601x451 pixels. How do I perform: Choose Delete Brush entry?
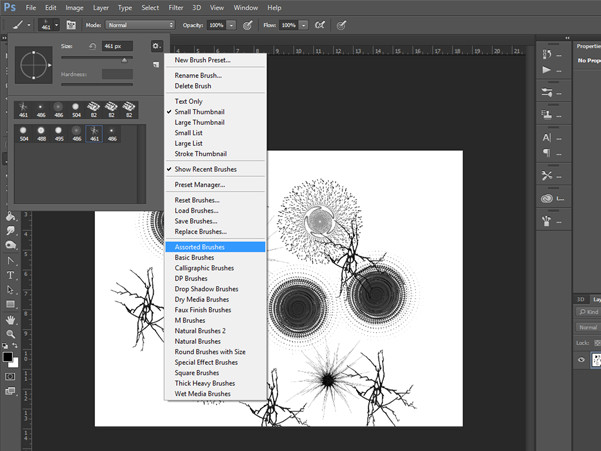coord(193,86)
